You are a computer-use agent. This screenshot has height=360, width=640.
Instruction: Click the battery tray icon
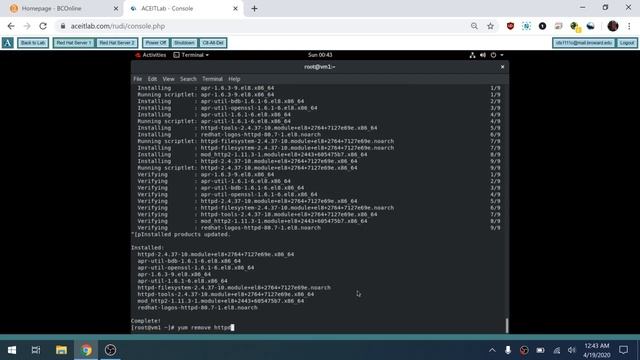pyautogui.click(x=540, y=350)
